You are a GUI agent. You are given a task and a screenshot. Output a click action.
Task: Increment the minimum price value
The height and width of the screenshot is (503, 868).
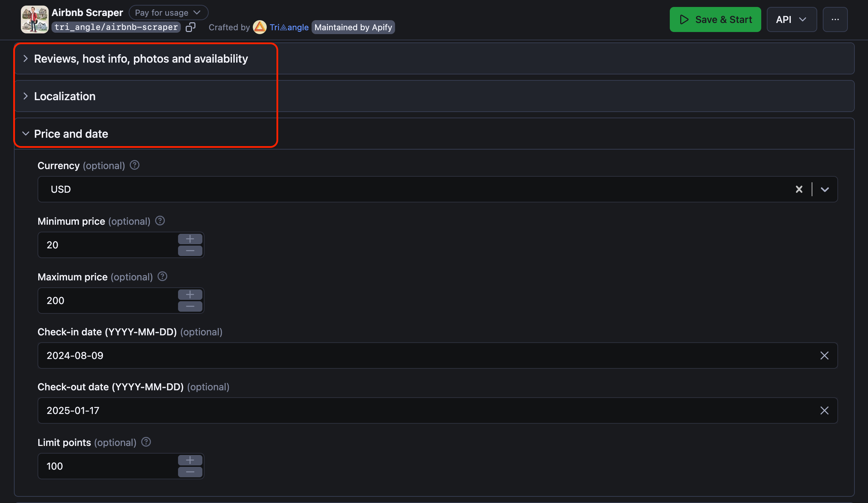pyautogui.click(x=190, y=238)
